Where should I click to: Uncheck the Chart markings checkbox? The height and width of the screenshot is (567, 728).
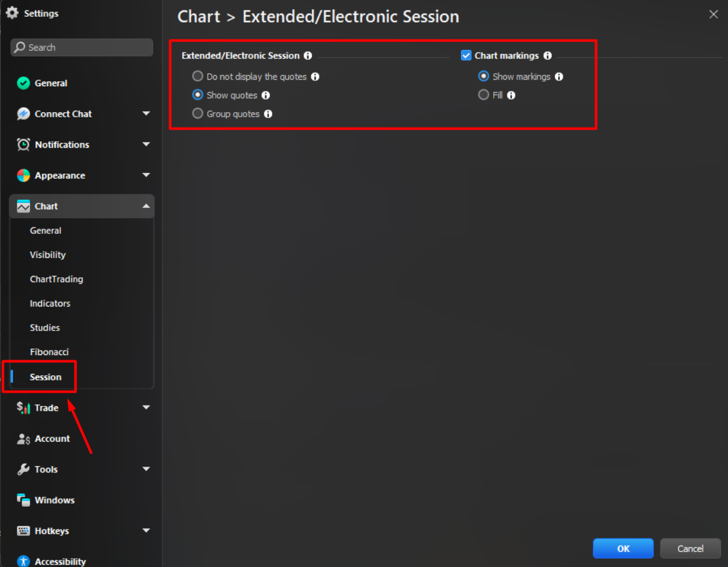(x=466, y=55)
